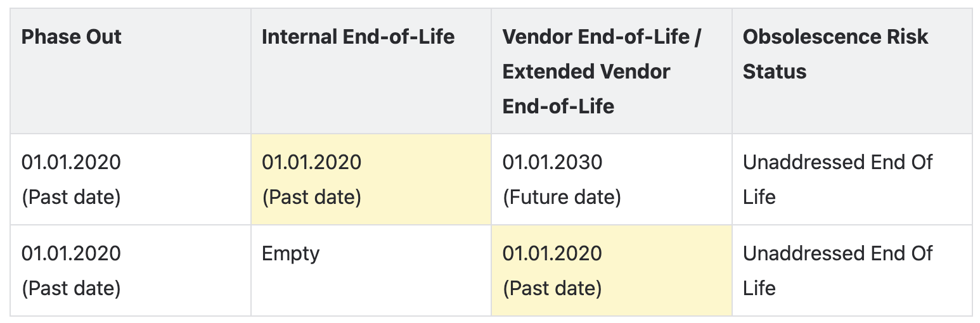Select the Empty Internal End-of-Life cell
The height and width of the screenshot is (323, 980).
(x=371, y=270)
